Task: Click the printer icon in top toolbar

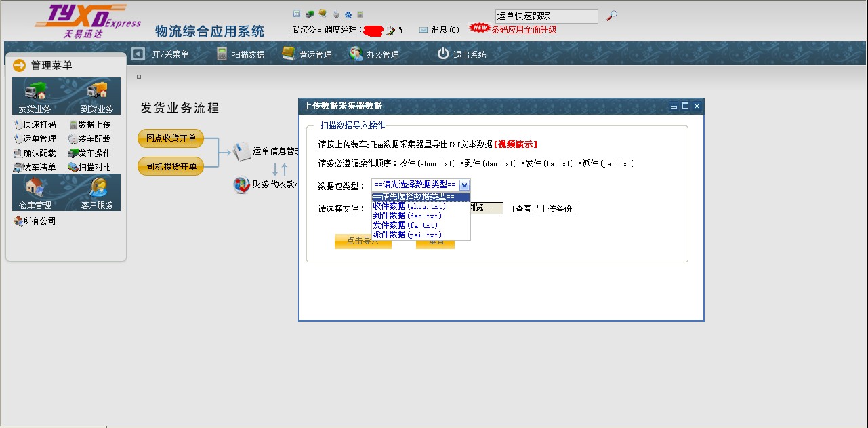Action: click(x=335, y=14)
